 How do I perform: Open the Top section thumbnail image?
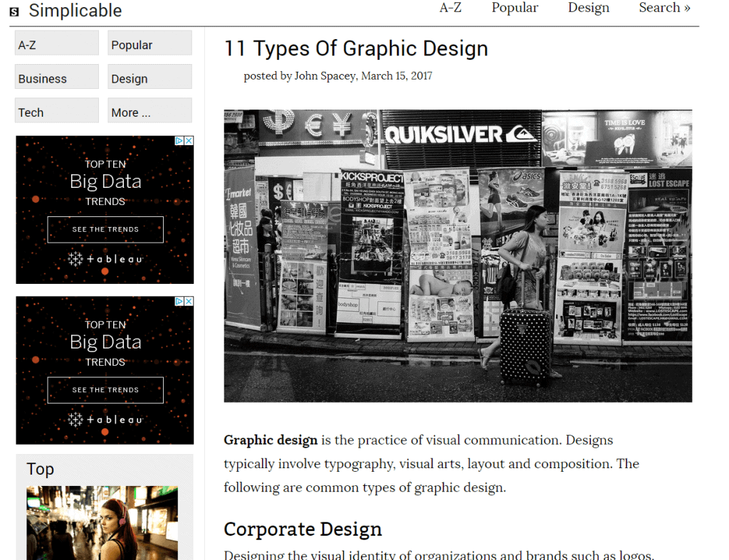tap(102, 523)
